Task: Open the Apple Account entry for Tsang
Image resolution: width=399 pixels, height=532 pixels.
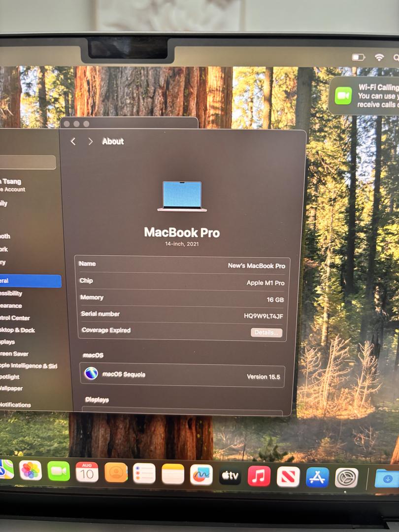Action: (x=13, y=185)
